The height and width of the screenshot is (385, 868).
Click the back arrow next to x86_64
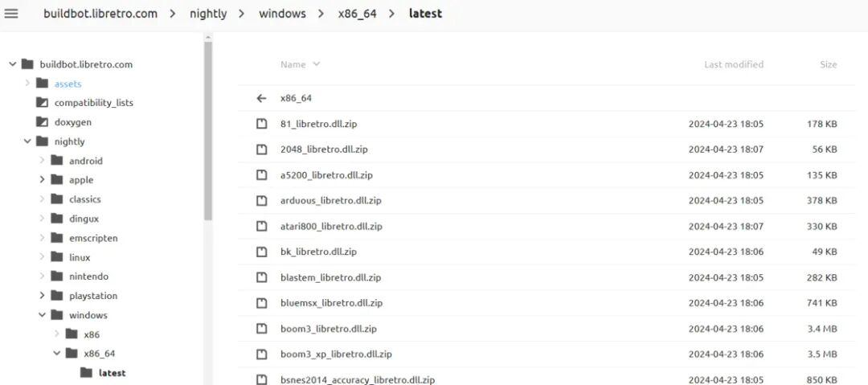[262, 98]
